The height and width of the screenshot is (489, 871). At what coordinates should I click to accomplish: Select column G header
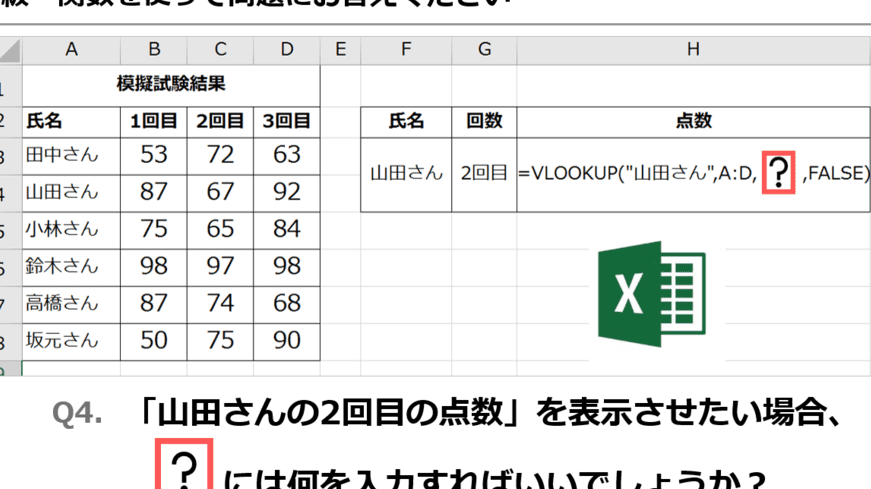pyautogui.click(x=484, y=51)
